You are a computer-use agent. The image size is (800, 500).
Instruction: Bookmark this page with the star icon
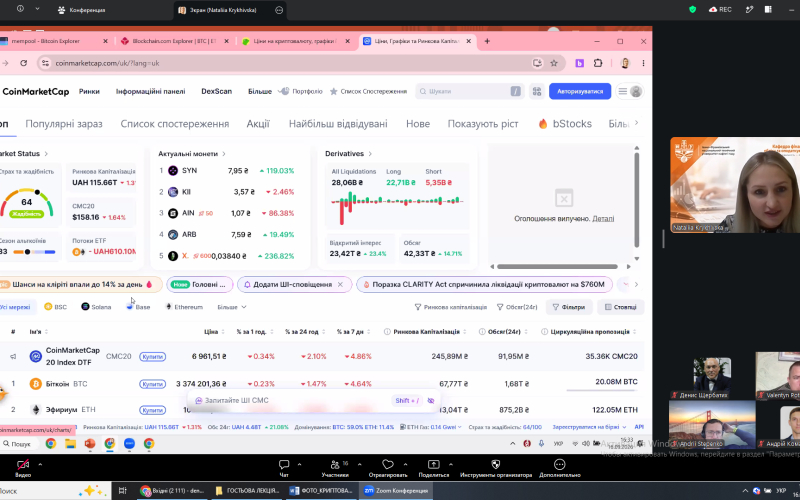[x=554, y=63]
